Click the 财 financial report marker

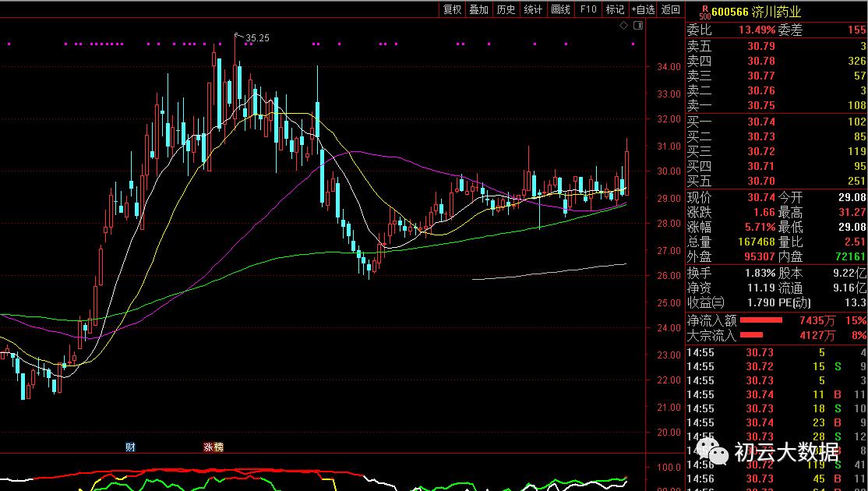(131, 447)
